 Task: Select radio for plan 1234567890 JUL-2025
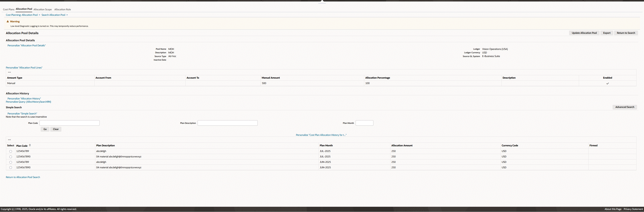tap(10, 157)
